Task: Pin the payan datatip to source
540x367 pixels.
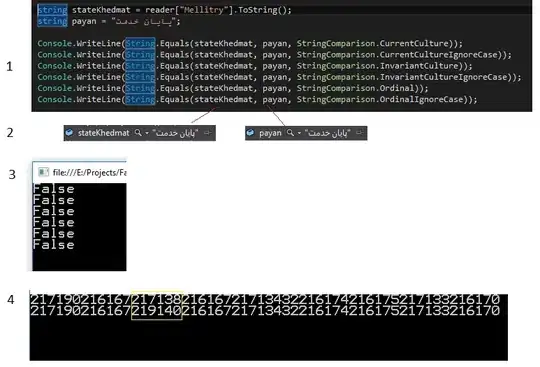Action: (x=359, y=133)
